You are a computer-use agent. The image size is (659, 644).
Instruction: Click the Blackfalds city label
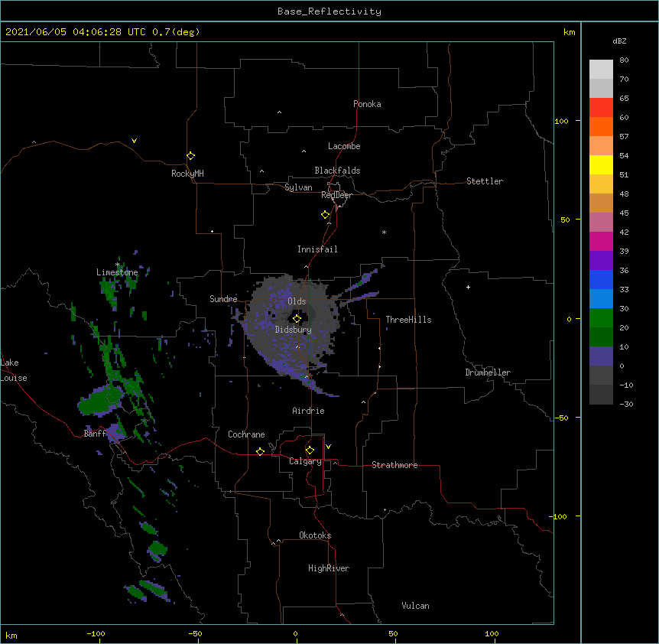point(337,171)
